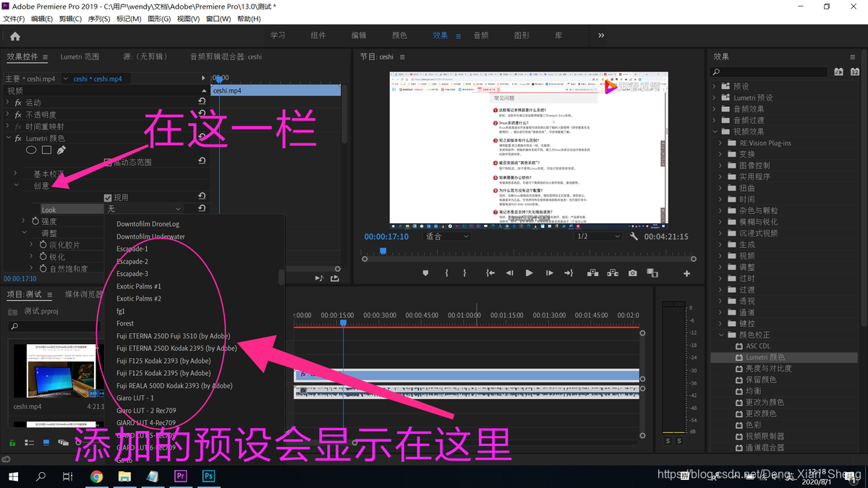
Task: Step forward one frame in program monitor
Action: pos(549,273)
